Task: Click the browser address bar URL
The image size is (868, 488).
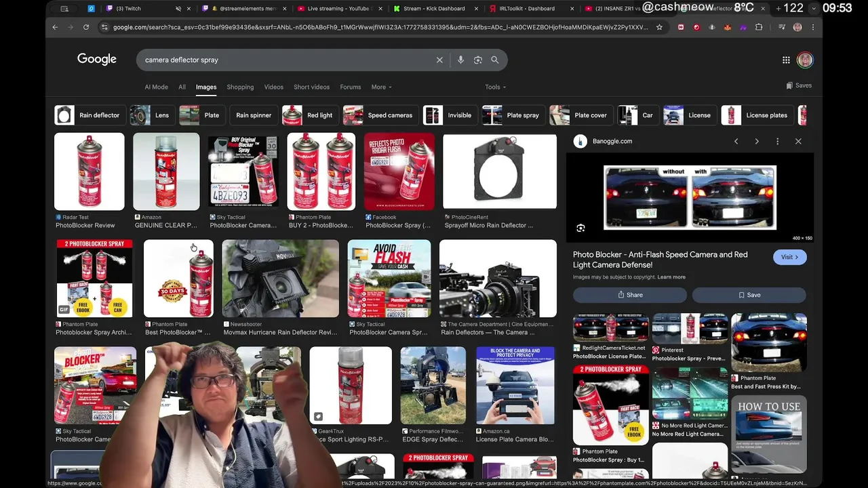Action: [x=380, y=27]
